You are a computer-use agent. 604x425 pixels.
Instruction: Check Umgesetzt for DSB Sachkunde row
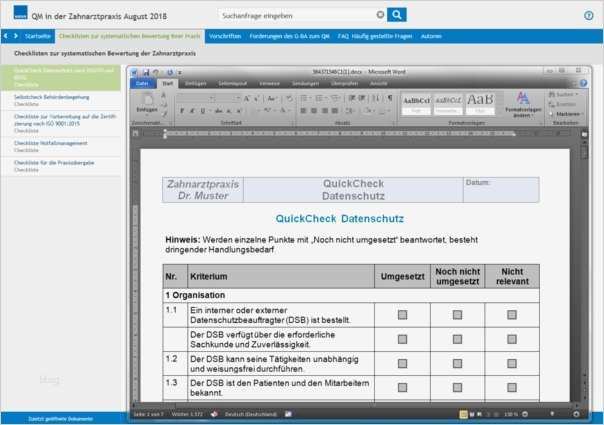(x=402, y=339)
